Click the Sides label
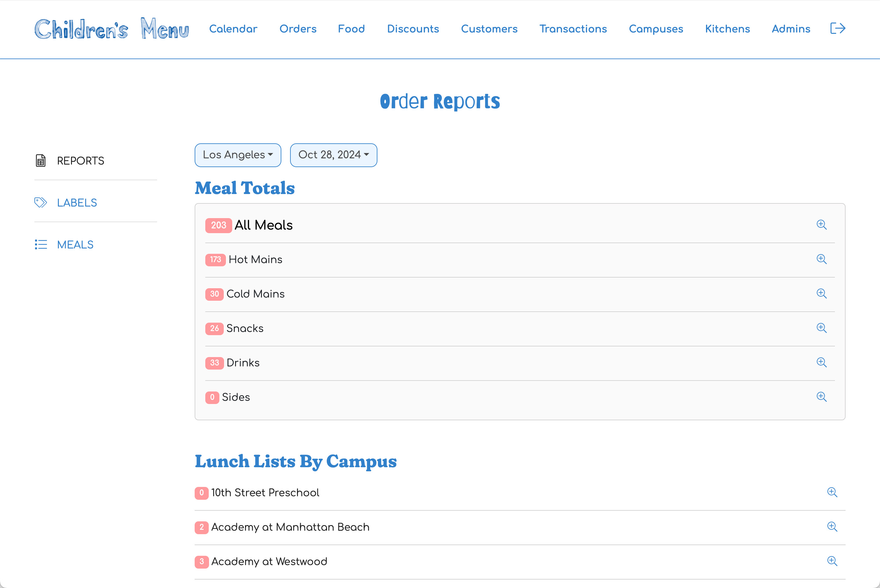Image resolution: width=880 pixels, height=588 pixels. [236, 397]
